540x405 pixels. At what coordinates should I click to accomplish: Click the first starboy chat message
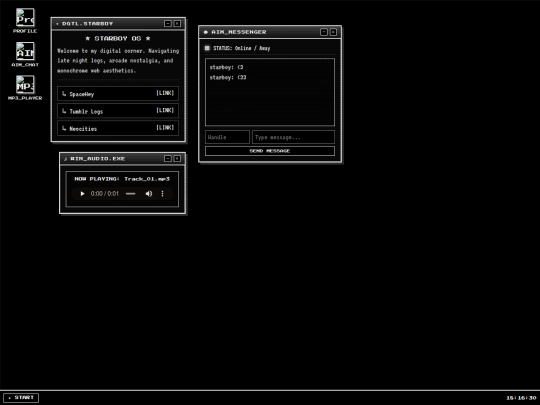point(226,67)
